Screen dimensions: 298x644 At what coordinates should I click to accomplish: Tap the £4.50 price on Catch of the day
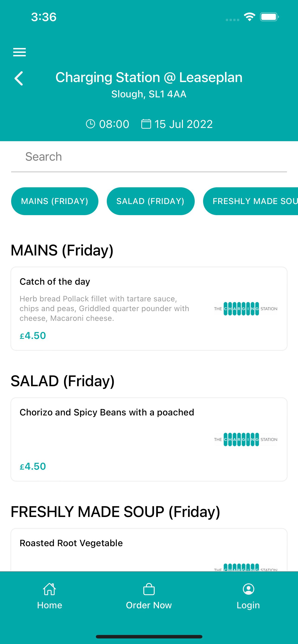point(33,335)
